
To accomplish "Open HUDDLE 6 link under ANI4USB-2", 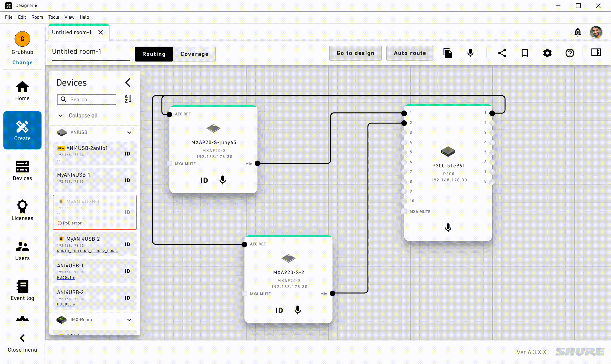I will click(x=66, y=304).
